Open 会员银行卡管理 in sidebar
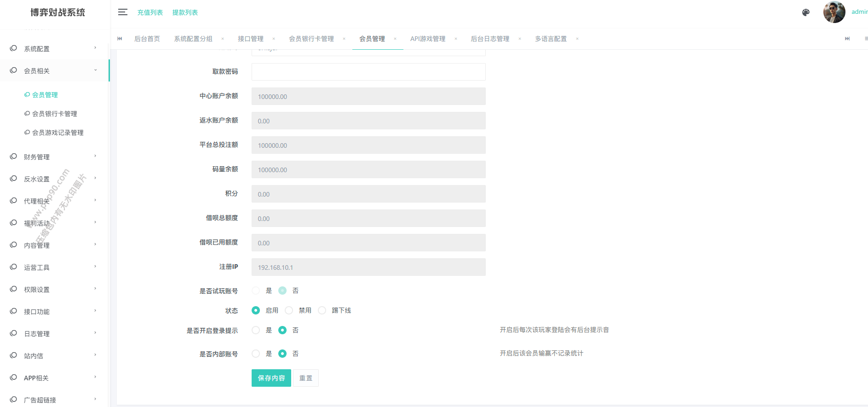 point(54,114)
